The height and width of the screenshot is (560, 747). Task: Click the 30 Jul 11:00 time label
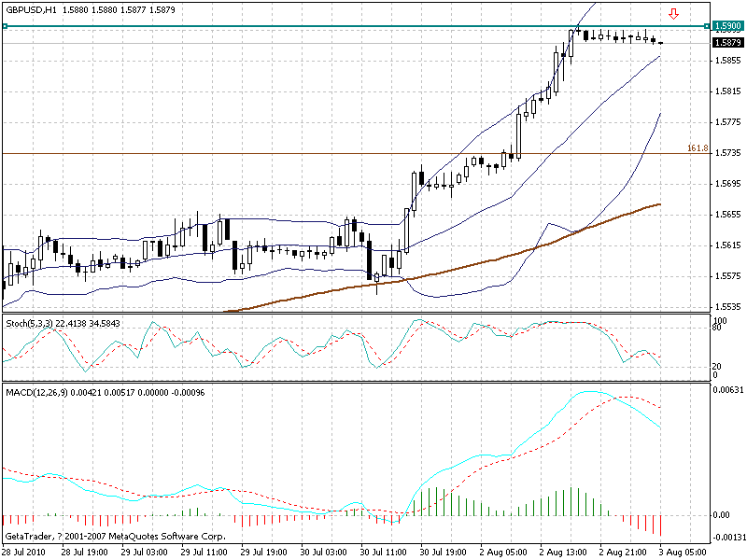[x=383, y=553]
